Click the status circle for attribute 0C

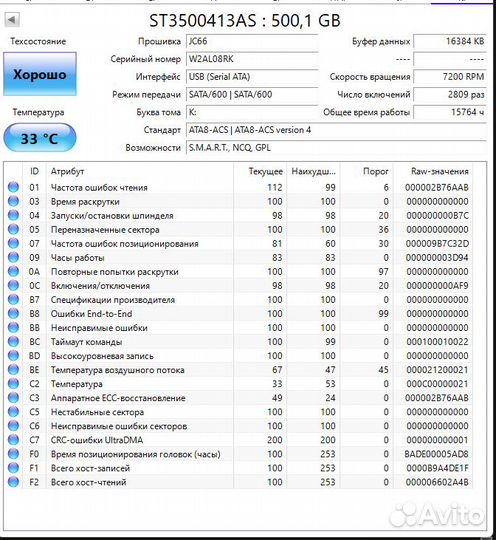point(13,285)
